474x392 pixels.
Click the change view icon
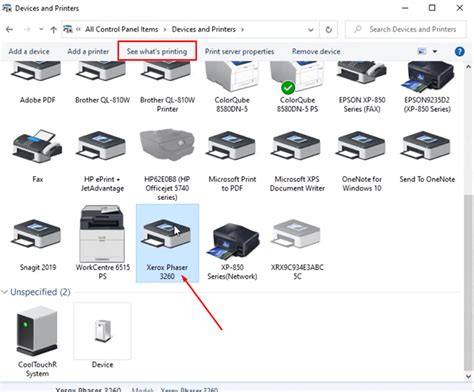(x=422, y=51)
